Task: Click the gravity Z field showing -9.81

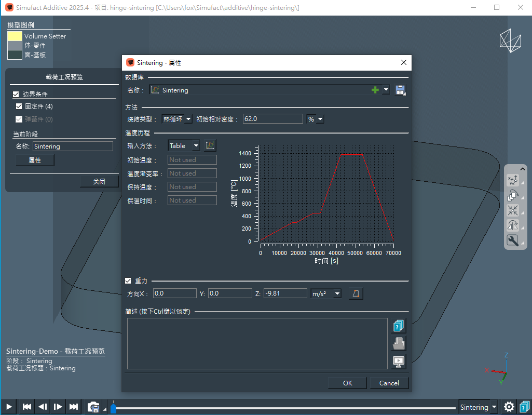Action: coord(285,293)
